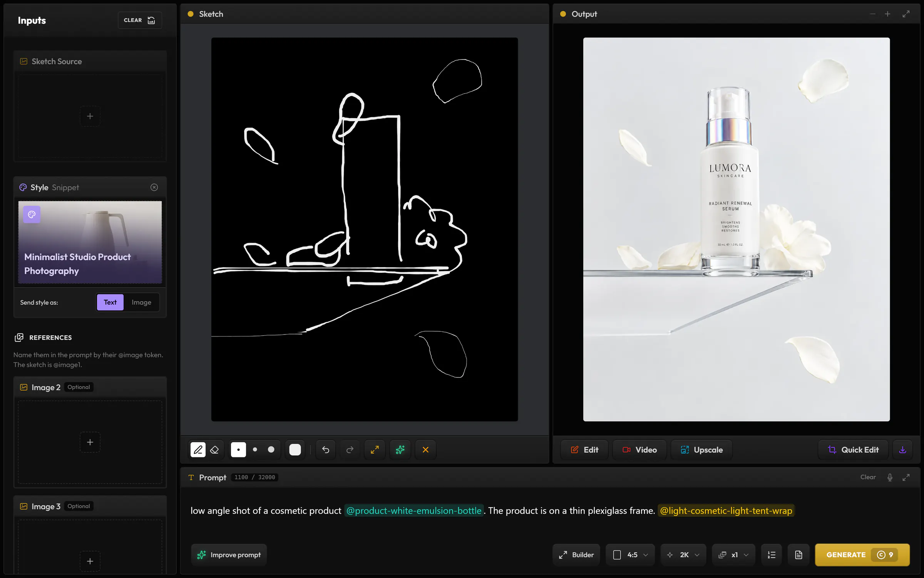
Task: Open the 2K resolution dropdown
Action: pos(683,555)
